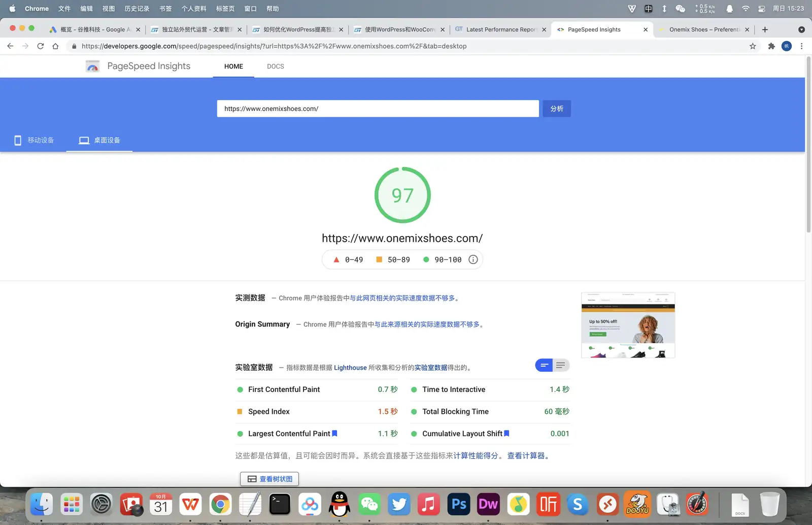812x525 pixels.
Task: Click the browser forward arrow
Action: click(x=25, y=46)
